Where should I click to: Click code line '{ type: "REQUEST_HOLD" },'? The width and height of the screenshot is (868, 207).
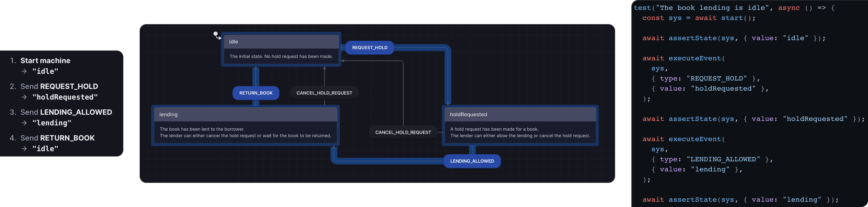click(x=706, y=79)
